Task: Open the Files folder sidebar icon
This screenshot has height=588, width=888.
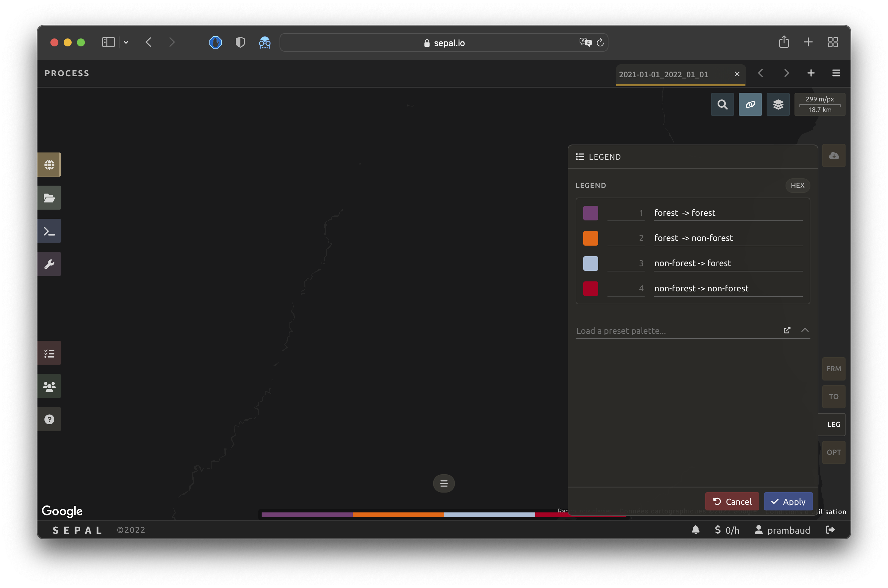Action: tap(49, 198)
